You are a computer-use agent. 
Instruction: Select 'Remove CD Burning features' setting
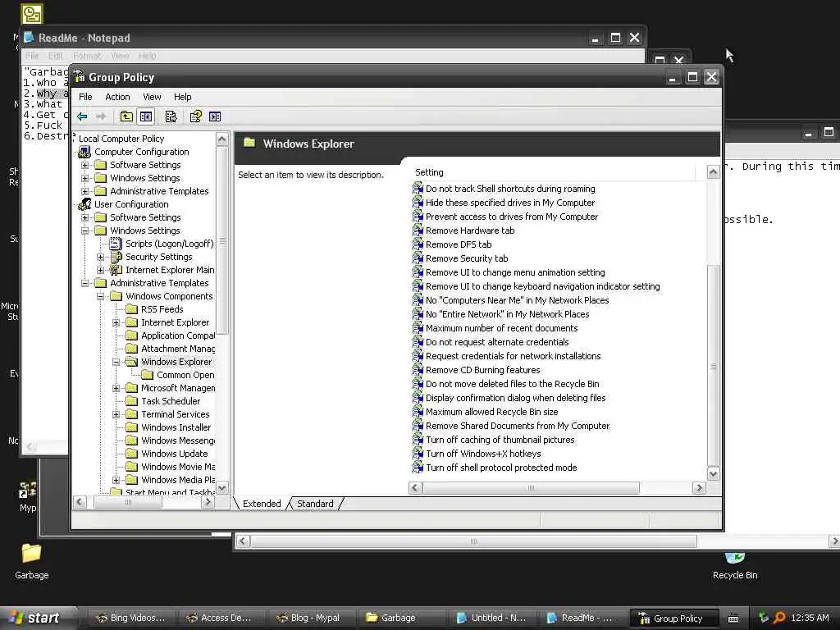click(x=482, y=370)
